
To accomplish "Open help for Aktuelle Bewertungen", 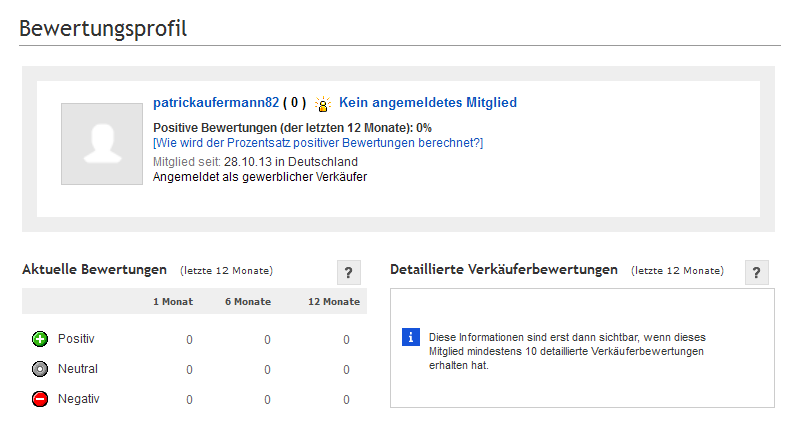I will [348, 272].
